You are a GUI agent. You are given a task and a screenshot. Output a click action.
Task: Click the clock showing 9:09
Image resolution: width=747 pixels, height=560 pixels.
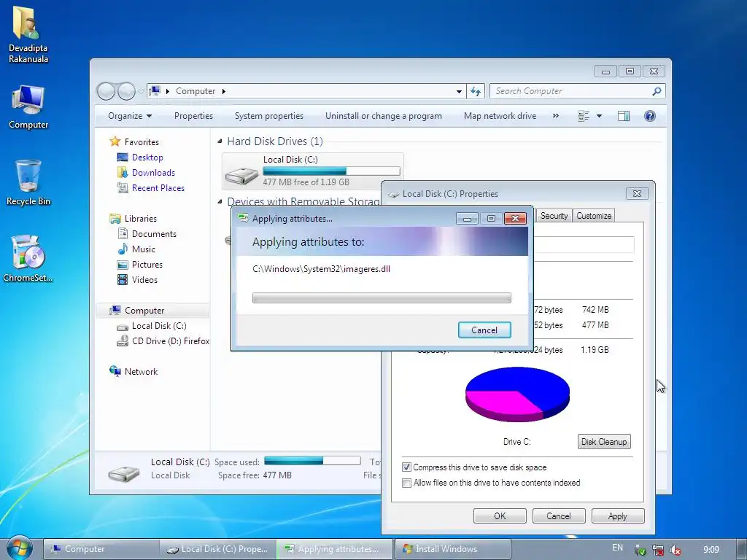coord(711,550)
